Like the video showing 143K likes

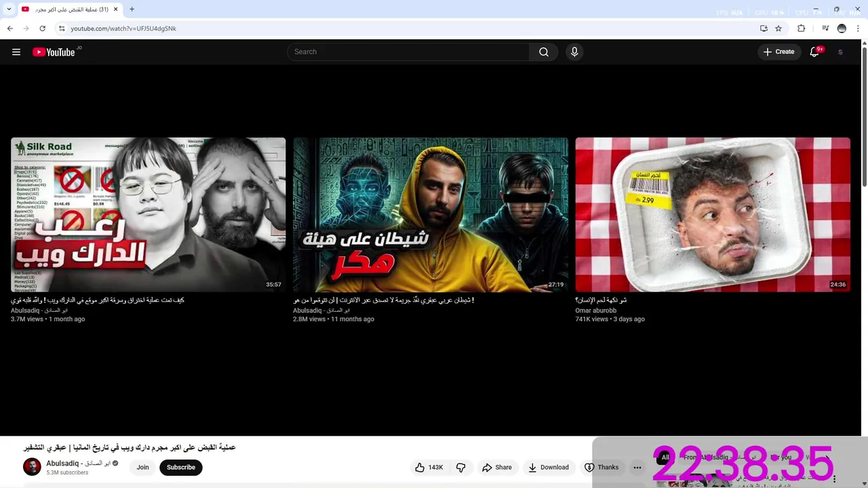(429, 467)
